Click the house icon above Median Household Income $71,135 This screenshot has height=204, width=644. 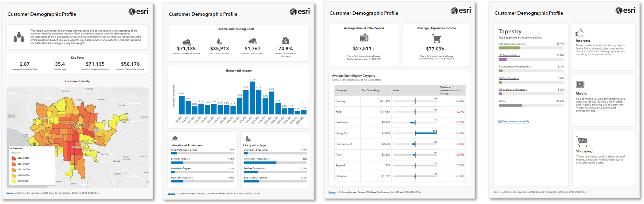coord(186,42)
